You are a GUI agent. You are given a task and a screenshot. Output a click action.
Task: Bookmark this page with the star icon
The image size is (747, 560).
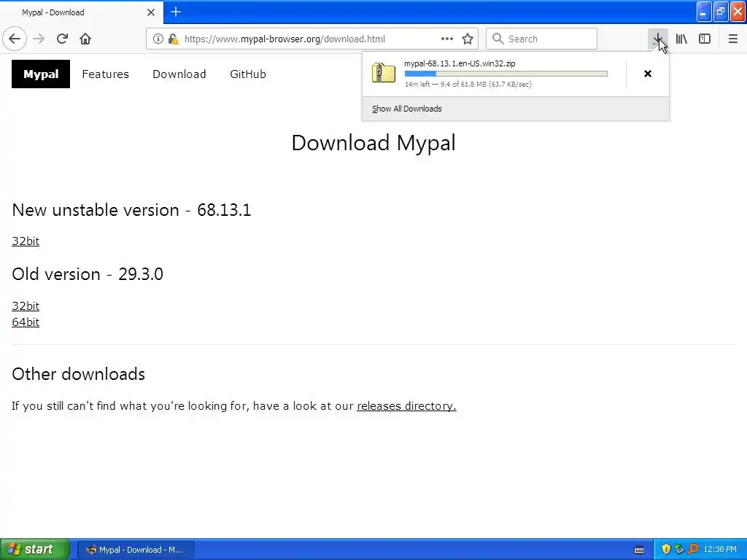(x=468, y=39)
